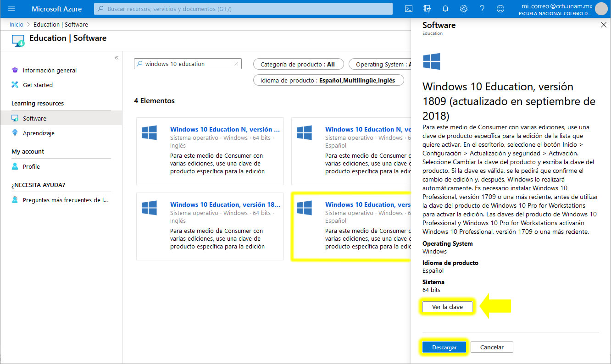This screenshot has height=364, width=611.
Task: Open highlighted Windows 10 Education Español title
Action: (x=368, y=204)
